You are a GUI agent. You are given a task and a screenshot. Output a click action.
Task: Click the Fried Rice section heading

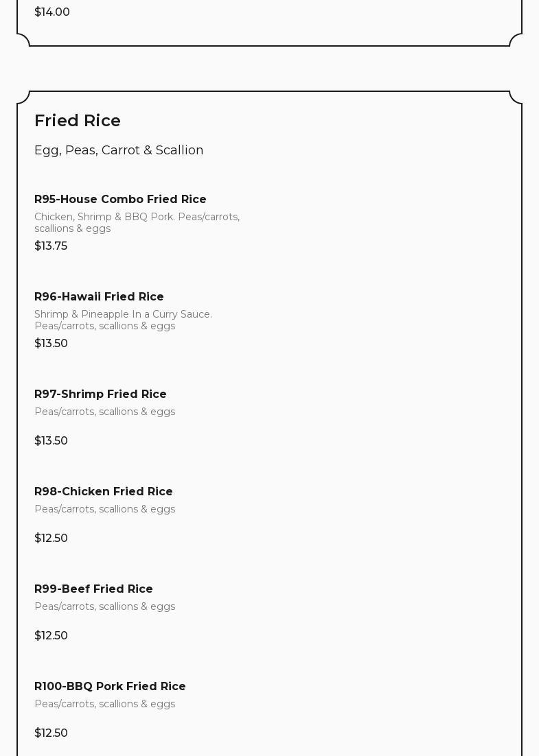[78, 121]
